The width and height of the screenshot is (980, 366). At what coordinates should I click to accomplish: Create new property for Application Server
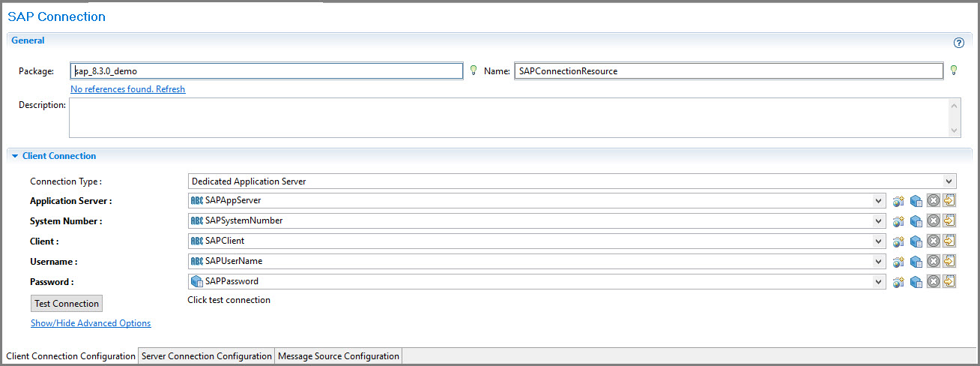898,201
